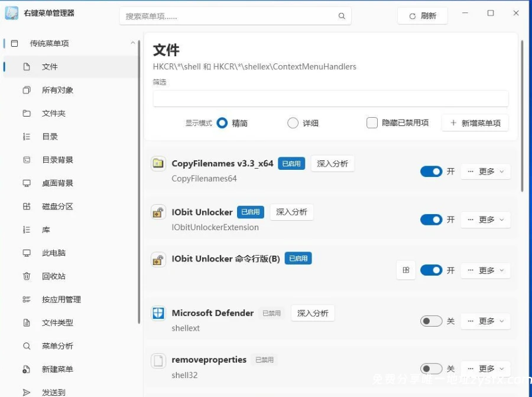Open the 文件夹 menu category
The height and width of the screenshot is (397, 532).
point(72,113)
